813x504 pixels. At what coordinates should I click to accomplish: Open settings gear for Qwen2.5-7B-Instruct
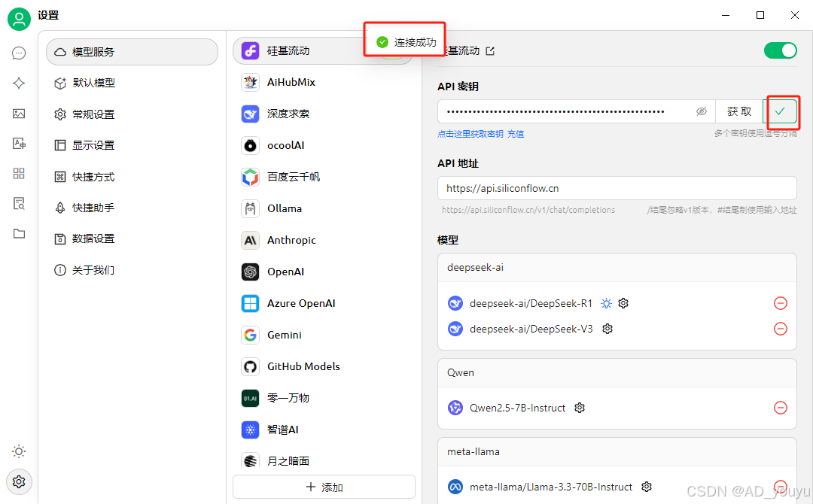[580, 408]
